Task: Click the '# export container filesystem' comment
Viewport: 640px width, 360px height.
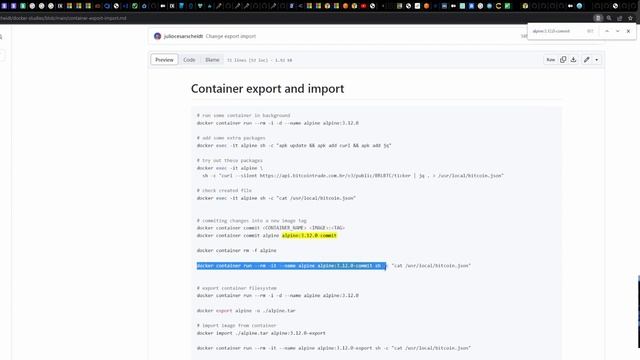Action: click(237, 288)
